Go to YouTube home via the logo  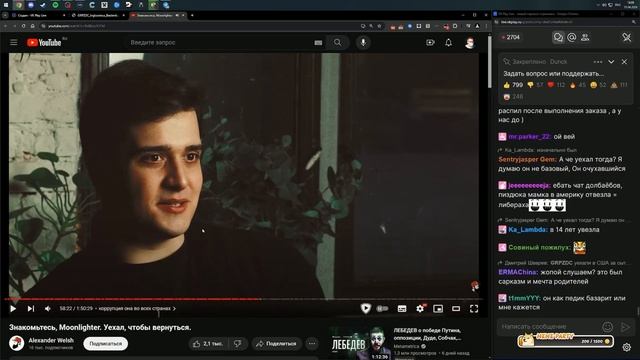[x=44, y=42]
